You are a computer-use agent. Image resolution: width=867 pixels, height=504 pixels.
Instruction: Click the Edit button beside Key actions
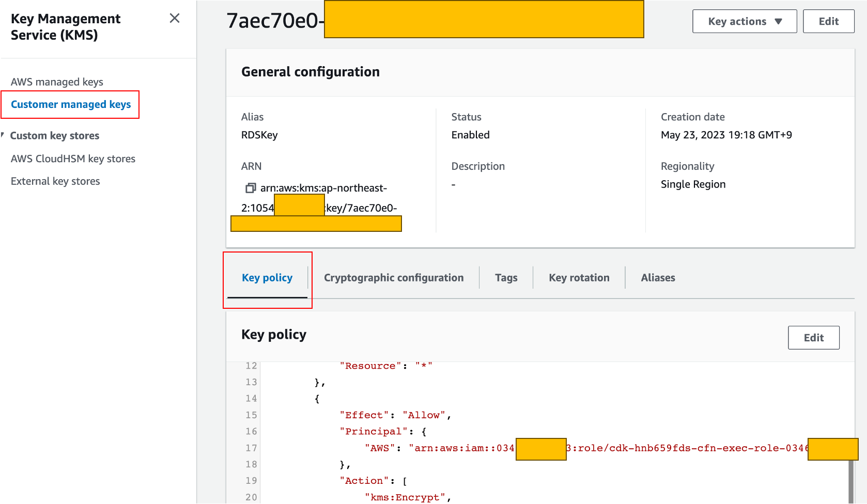pyautogui.click(x=828, y=21)
